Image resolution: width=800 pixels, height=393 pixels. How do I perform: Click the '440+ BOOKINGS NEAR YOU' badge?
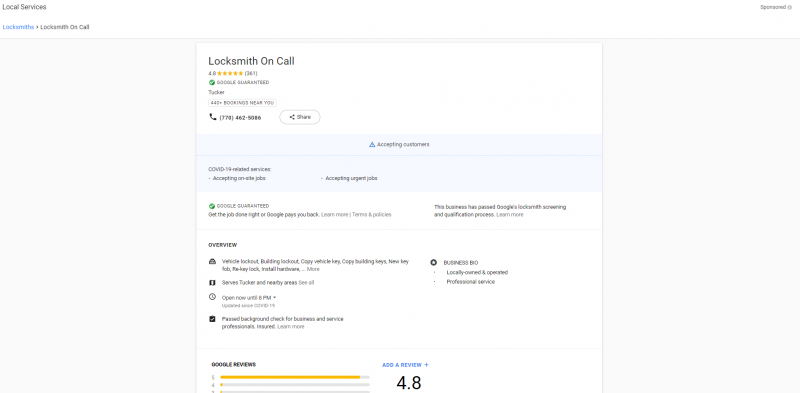(242, 103)
